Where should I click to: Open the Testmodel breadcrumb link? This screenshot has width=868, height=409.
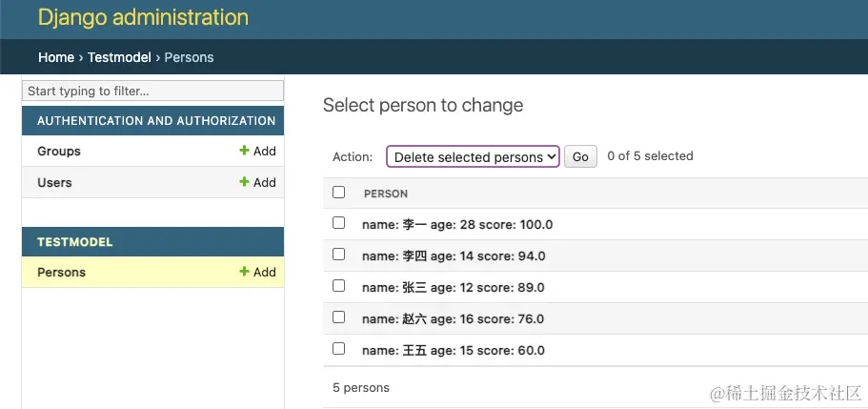point(119,57)
